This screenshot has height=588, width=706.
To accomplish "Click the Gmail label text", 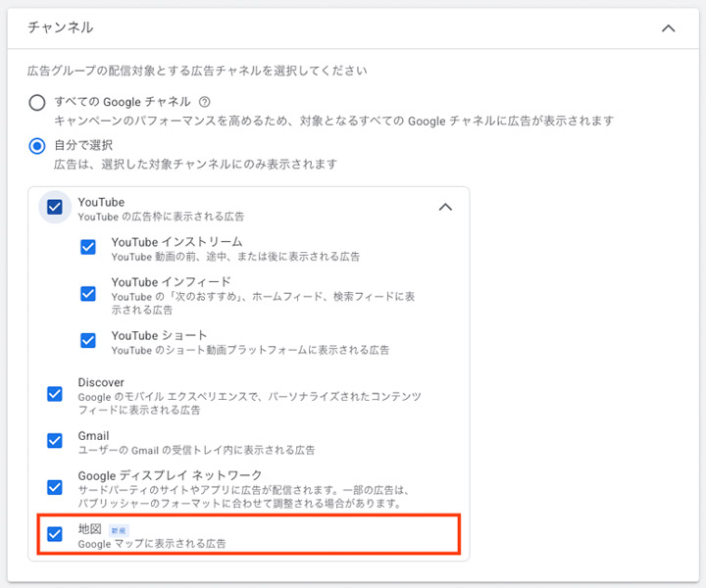I will pos(93,436).
